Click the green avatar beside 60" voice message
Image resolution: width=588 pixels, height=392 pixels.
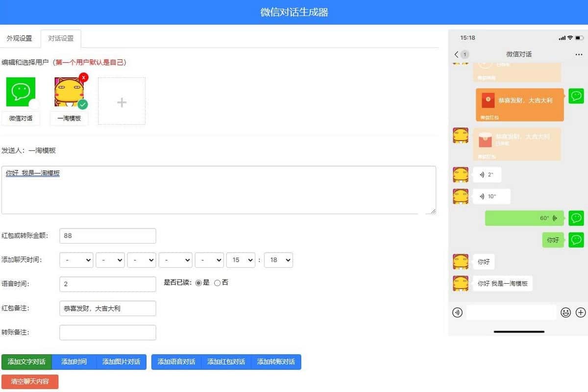576,218
